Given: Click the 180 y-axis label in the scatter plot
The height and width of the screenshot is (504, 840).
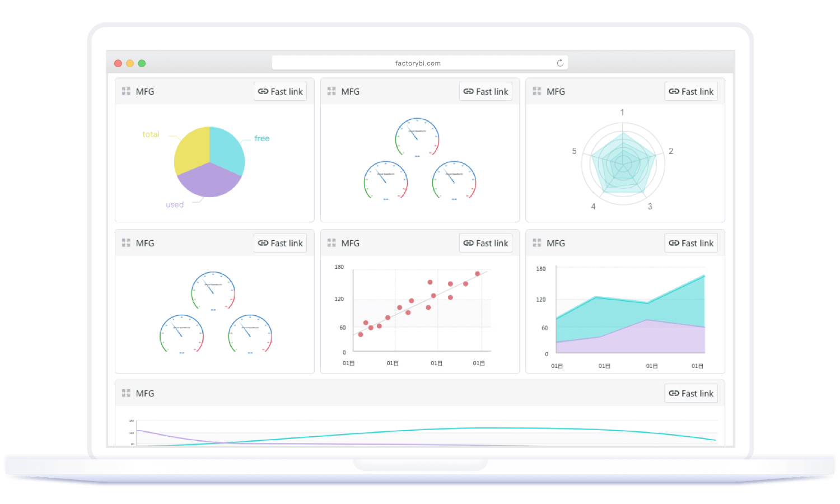Looking at the screenshot, I should pos(339,267).
